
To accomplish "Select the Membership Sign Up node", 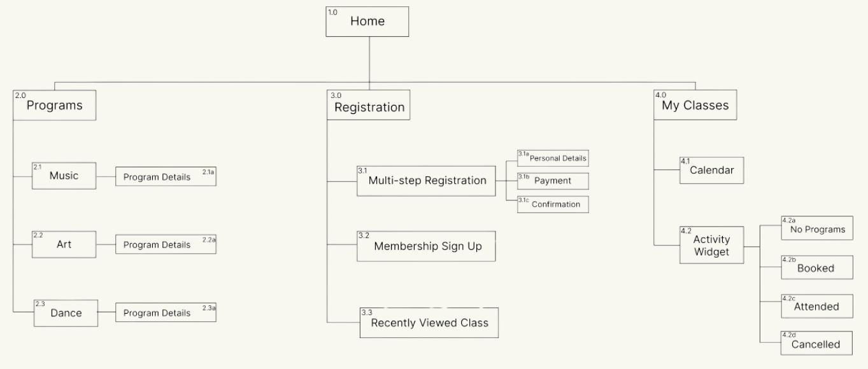I will (426, 246).
